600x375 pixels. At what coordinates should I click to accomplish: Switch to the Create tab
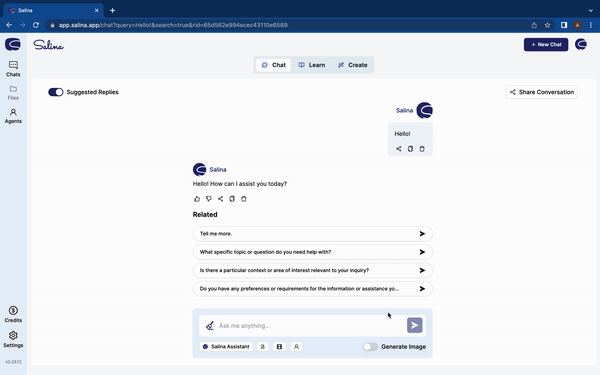(352, 65)
